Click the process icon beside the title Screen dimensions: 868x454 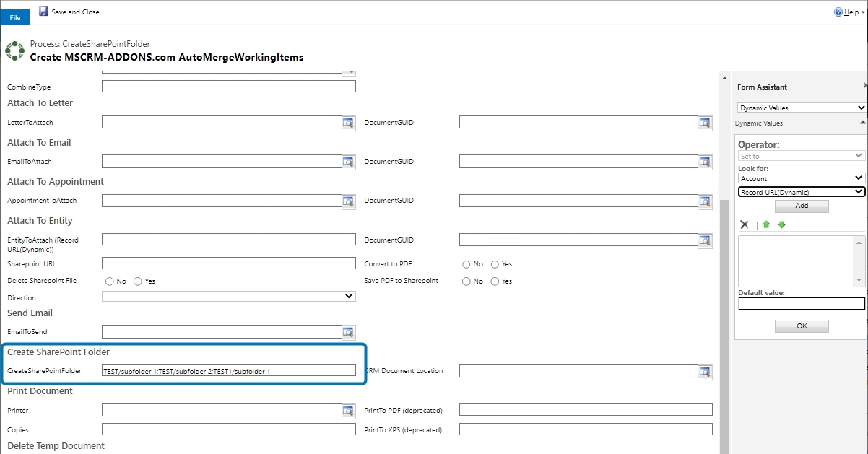[14, 51]
